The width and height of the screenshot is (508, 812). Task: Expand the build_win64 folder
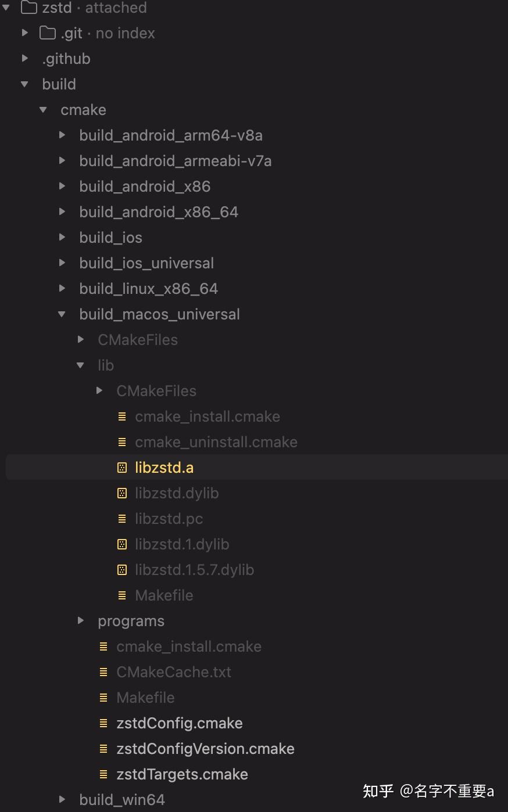point(62,800)
